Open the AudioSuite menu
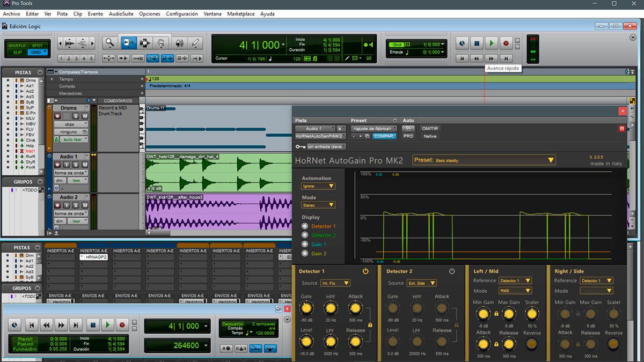Viewport: 644px width, 362px height. (121, 14)
